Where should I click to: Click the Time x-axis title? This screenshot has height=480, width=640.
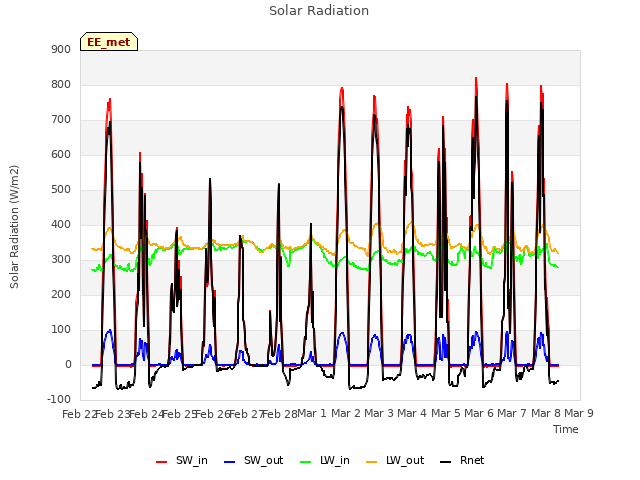[566, 429]
